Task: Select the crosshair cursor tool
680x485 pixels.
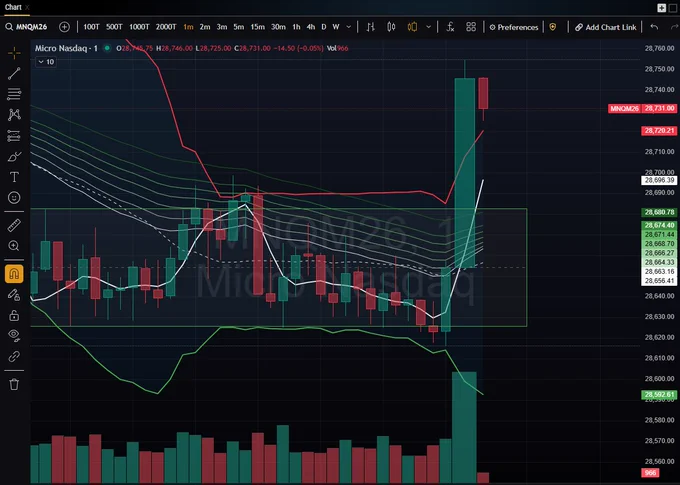Action: pyautogui.click(x=14, y=53)
